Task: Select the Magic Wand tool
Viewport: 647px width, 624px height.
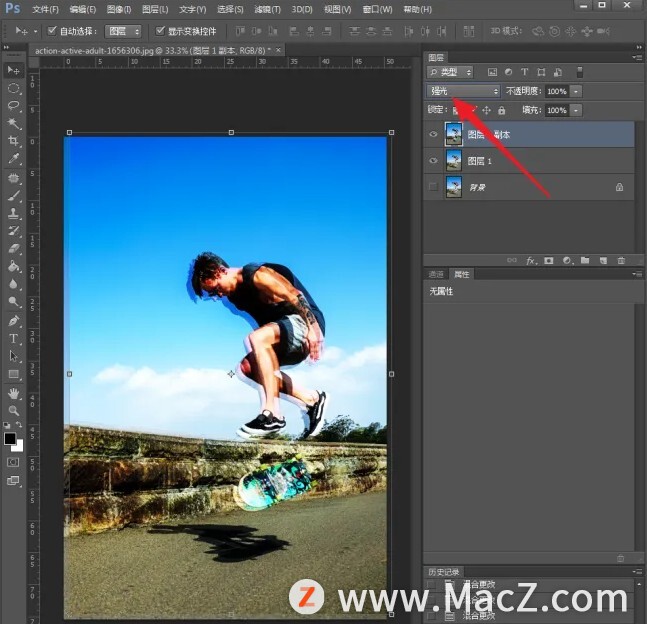Action: click(x=14, y=123)
